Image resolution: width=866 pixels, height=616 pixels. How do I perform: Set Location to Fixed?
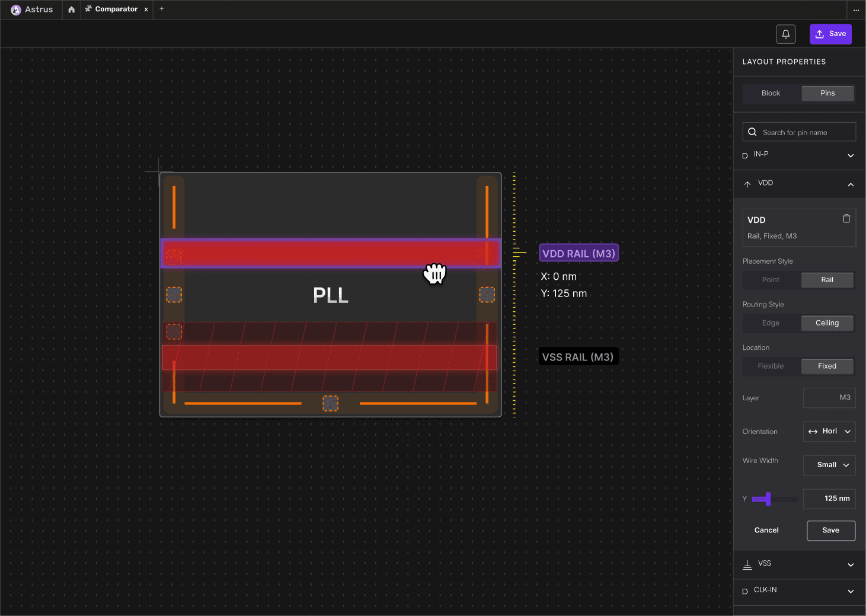tap(827, 366)
